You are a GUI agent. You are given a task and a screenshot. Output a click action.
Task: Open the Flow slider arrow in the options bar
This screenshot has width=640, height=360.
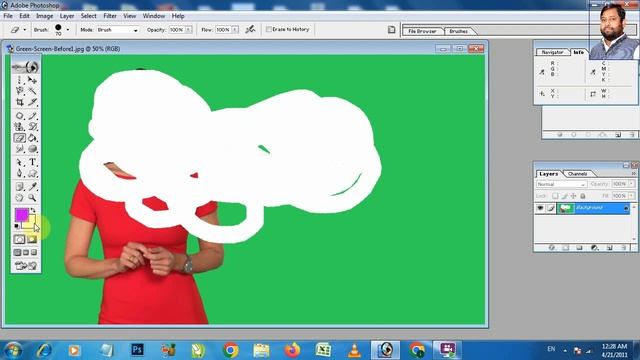pyautogui.click(x=235, y=30)
